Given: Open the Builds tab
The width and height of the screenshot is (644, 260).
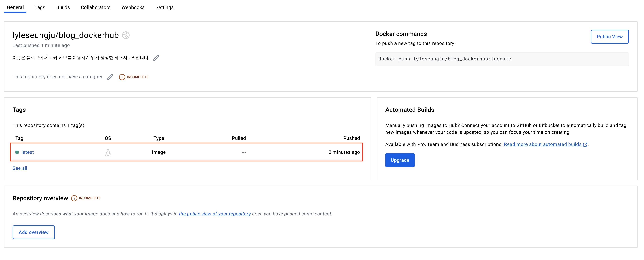Looking at the screenshot, I should point(63,7).
